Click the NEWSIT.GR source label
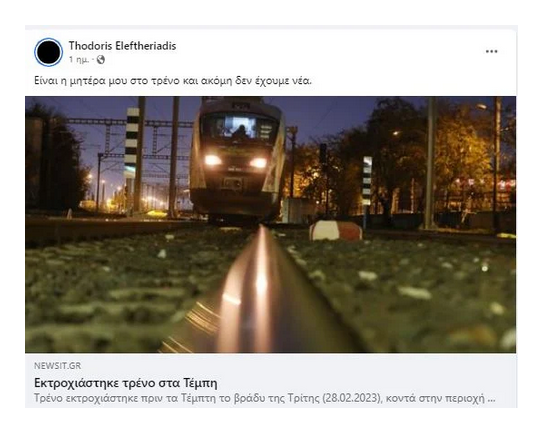543x432 pixels. [x=57, y=365]
